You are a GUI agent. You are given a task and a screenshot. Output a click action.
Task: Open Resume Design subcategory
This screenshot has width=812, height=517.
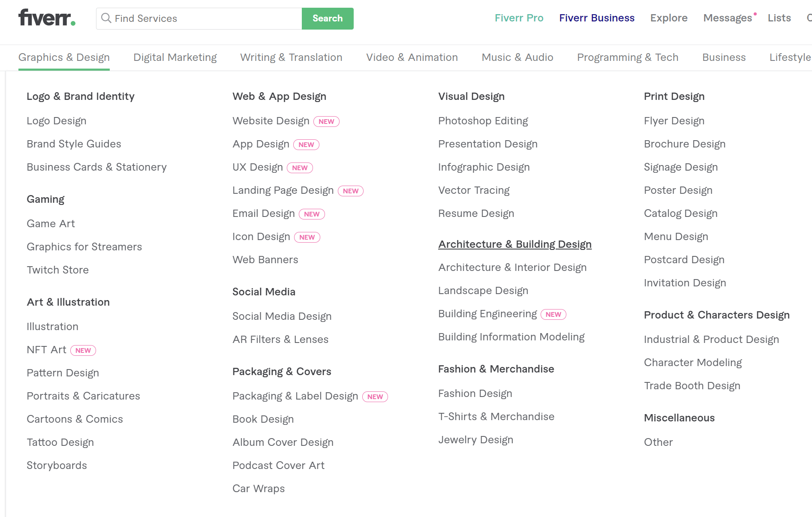pos(476,213)
